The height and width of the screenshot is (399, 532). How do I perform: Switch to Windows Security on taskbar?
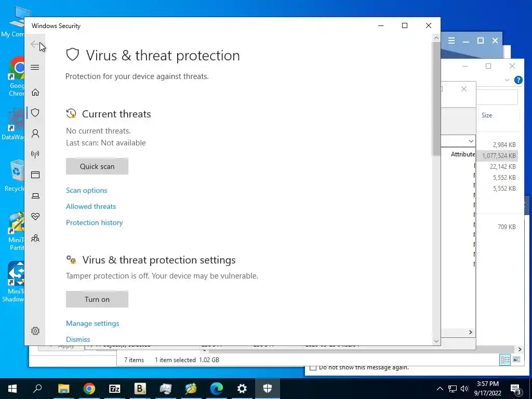268,389
